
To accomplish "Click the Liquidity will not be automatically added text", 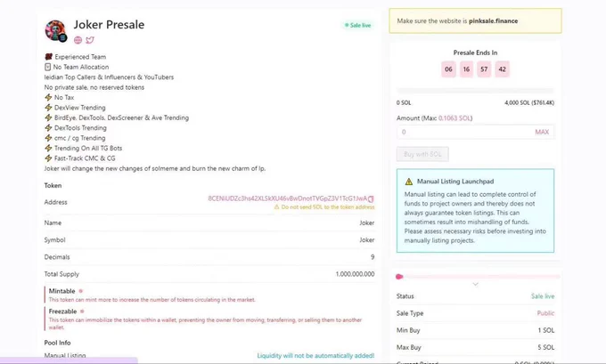I will [x=315, y=355].
